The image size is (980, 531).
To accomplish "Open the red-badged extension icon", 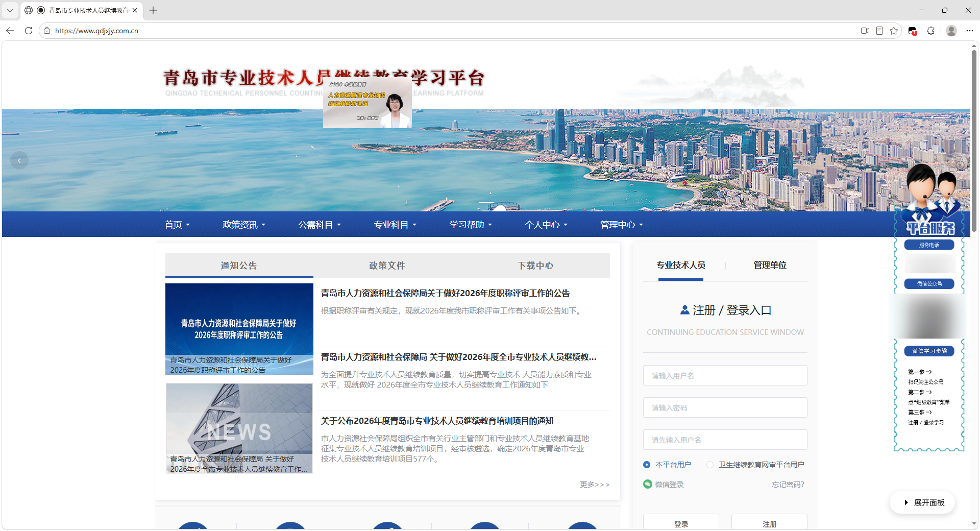I will click(913, 31).
